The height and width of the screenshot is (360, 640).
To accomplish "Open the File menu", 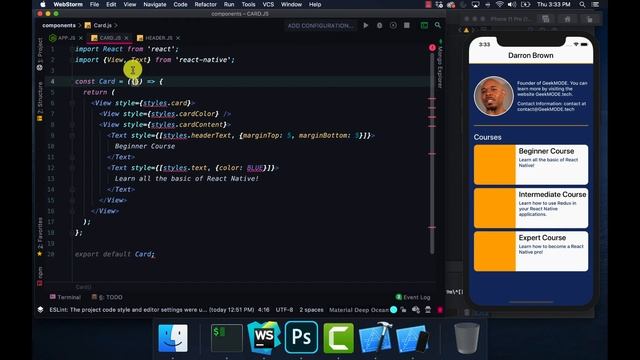I will 94,4.
